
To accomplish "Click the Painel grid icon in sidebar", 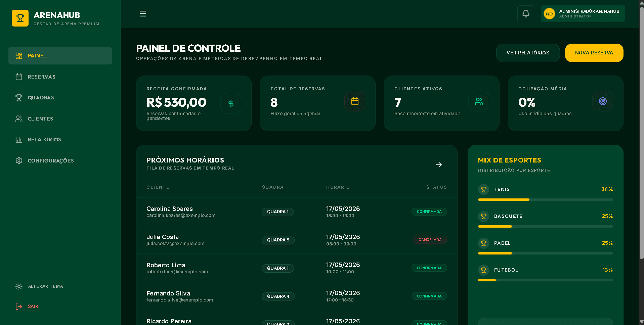I will 19,56.
